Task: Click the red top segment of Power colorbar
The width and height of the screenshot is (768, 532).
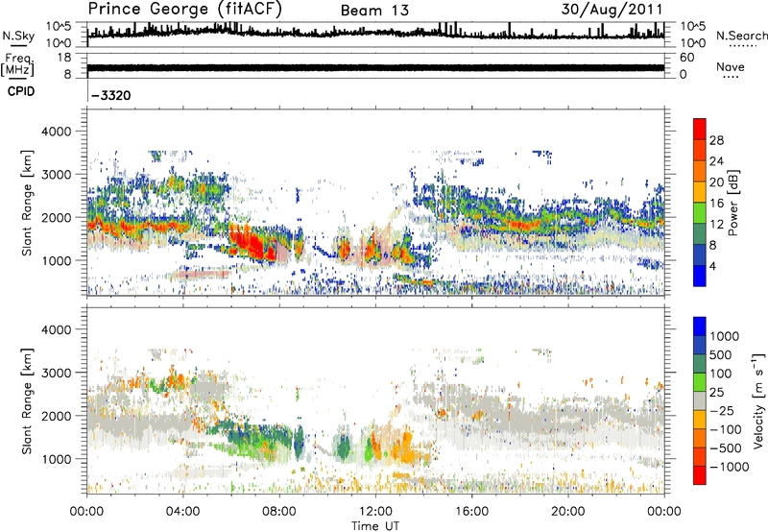Action: [x=700, y=129]
